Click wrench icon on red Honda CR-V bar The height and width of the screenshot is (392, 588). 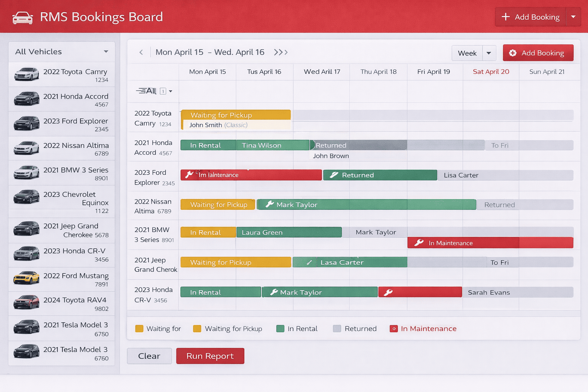(x=388, y=292)
